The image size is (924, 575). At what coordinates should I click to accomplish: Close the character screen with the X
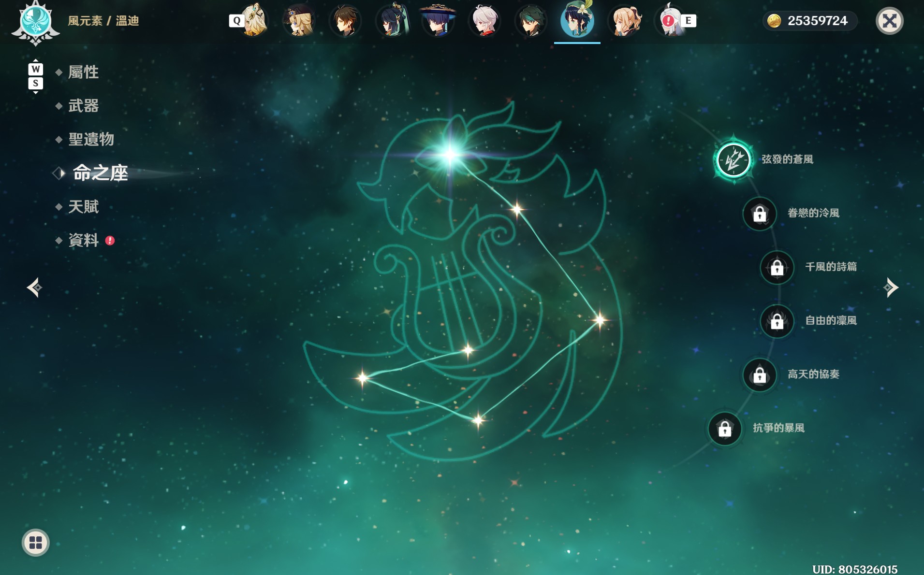coord(889,21)
